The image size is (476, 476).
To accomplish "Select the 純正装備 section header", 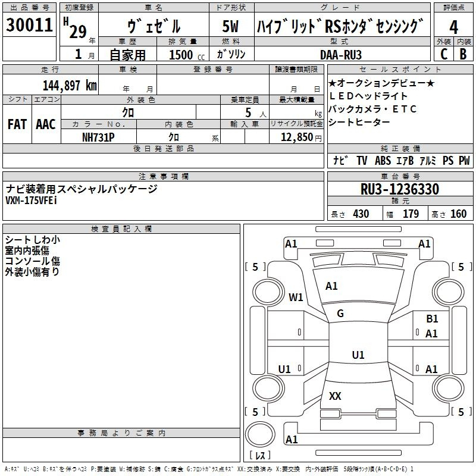I will (x=400, y=148).
